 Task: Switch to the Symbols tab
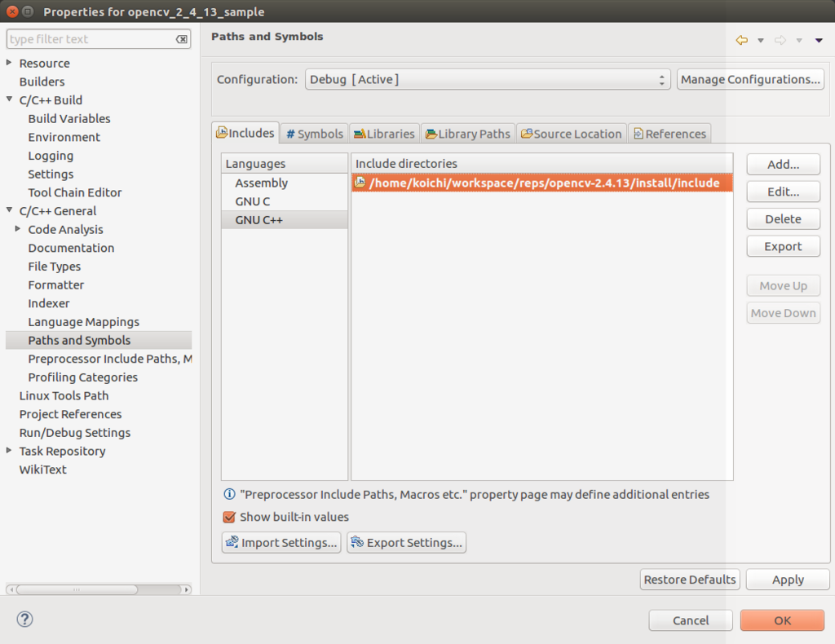coord(314,134)
